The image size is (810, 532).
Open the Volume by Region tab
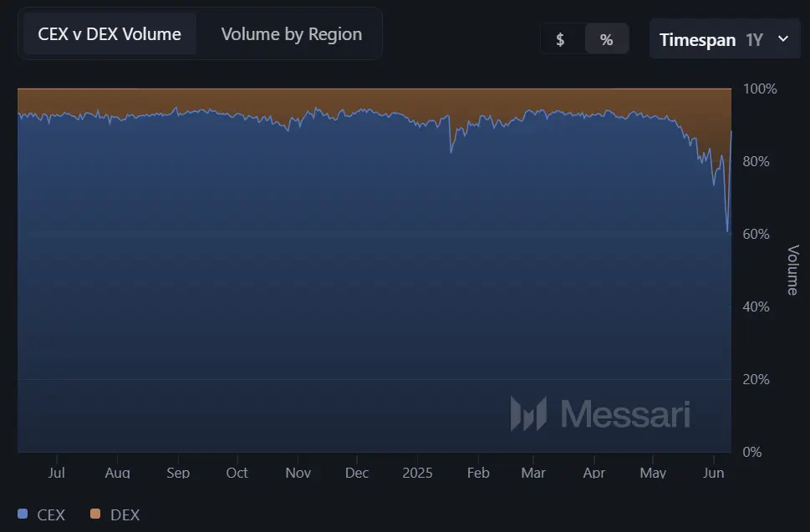point(291,34)
